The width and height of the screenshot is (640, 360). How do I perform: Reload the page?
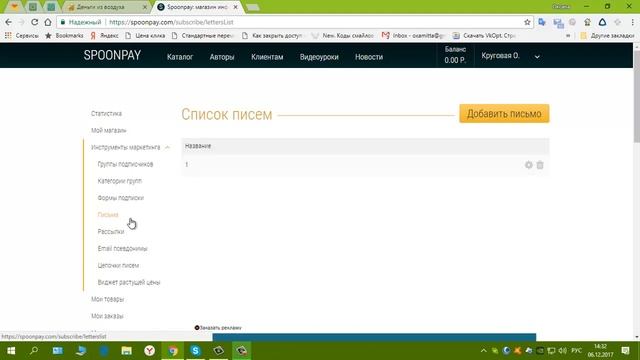pos(35,22)
